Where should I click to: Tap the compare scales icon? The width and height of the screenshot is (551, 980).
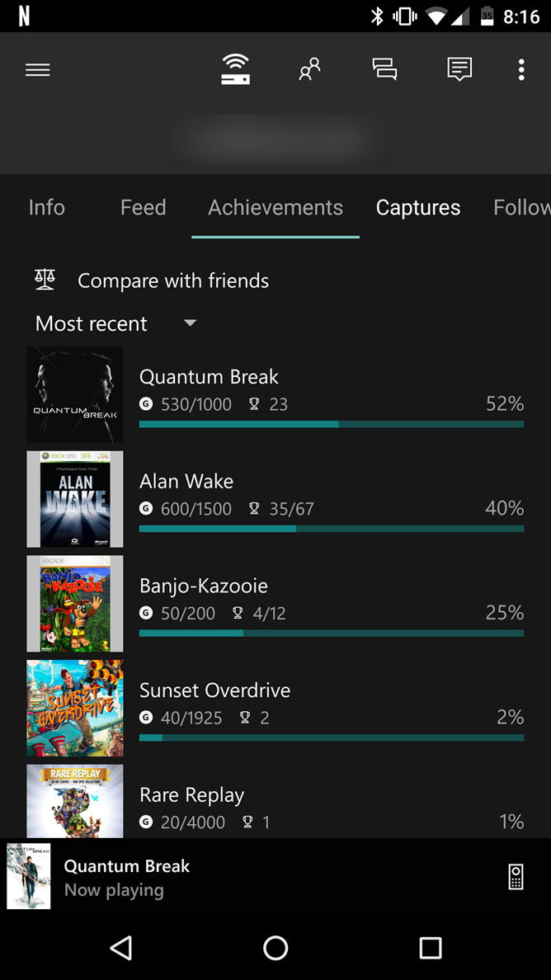pyautogui.click(x=45, y=280)
